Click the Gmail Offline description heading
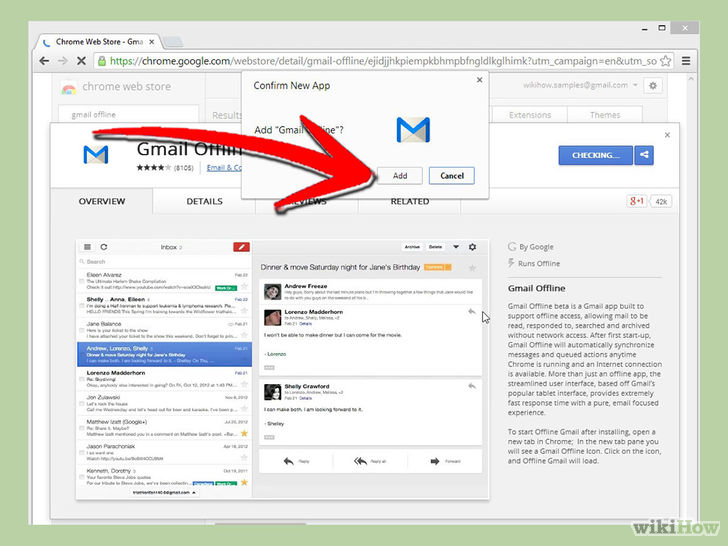 point(536,288)
